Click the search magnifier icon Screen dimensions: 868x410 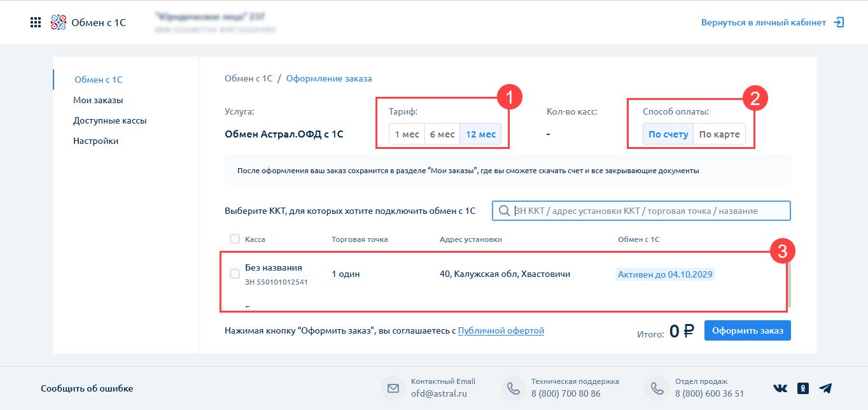coord(504,211)
